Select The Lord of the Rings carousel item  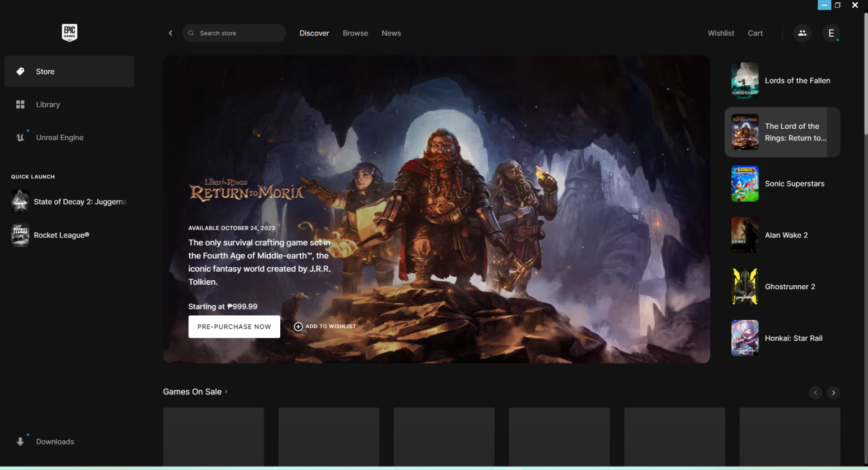(782, 132)
